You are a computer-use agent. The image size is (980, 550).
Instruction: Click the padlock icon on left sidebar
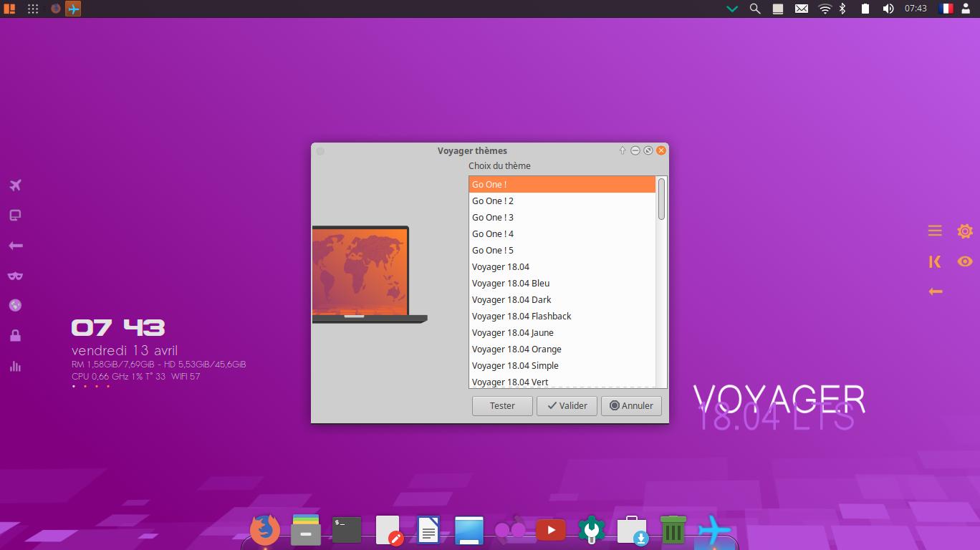pyautogui.click(x=16, y=336)
